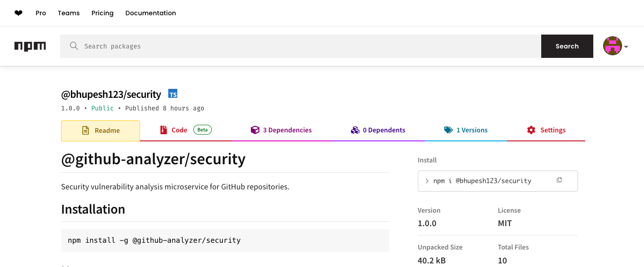Click the Install sidebar label
Screen dimensions: 644x267
coord(427,160)
